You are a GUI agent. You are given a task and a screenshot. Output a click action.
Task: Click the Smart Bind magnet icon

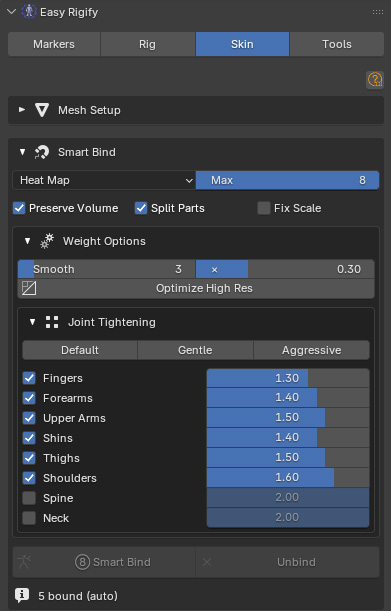click(42, 152)
